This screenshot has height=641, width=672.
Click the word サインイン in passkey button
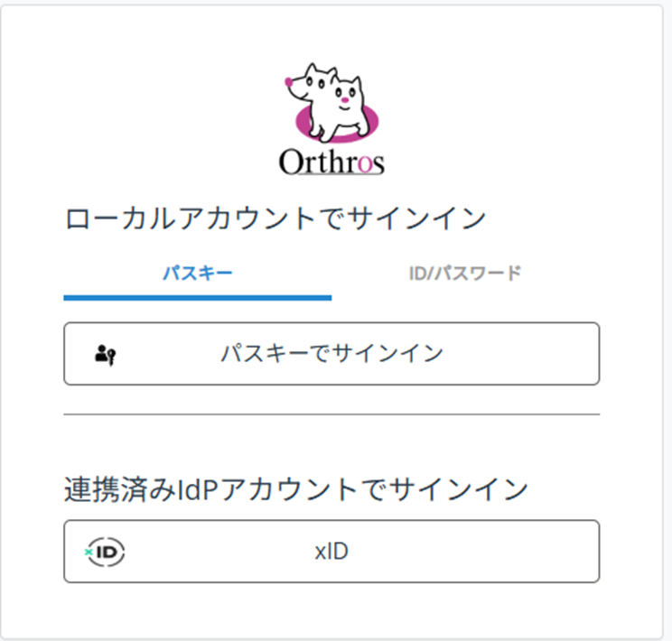[388, 354]
